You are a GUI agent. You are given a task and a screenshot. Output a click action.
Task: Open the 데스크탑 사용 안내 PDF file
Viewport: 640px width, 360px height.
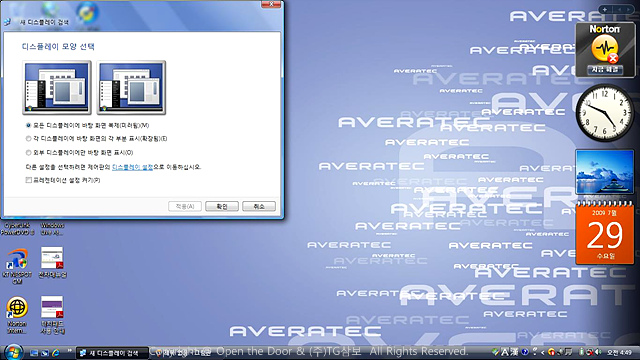point(52,315)
